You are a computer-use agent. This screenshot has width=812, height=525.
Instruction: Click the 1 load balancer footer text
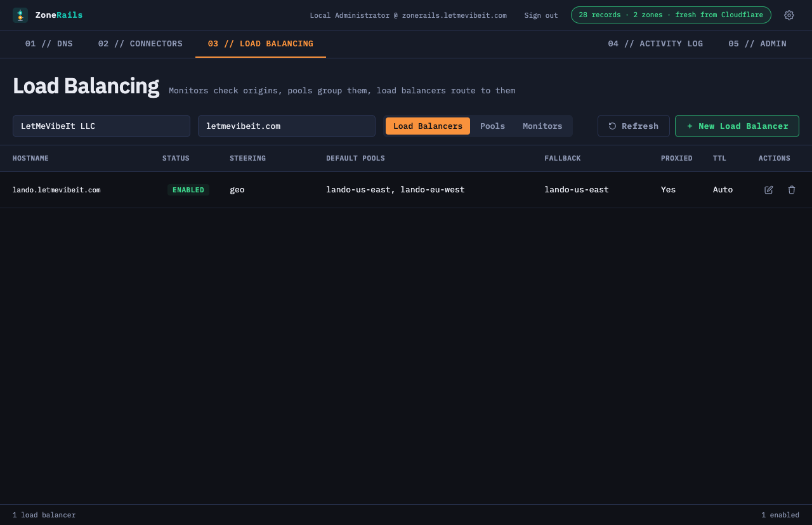pyautogui.click(x=44, y=515)
